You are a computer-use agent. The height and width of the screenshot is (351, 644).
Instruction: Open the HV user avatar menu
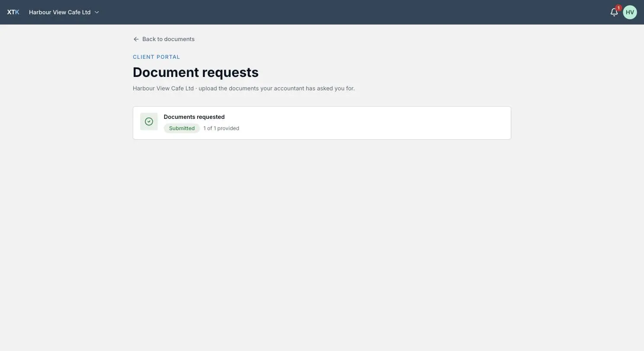coord(630,12)
